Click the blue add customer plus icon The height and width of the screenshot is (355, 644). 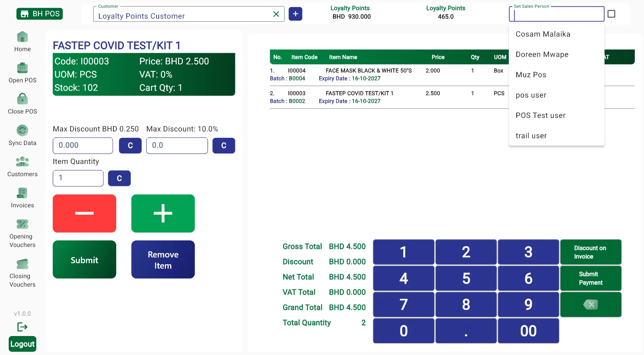[x=295, y=14]
